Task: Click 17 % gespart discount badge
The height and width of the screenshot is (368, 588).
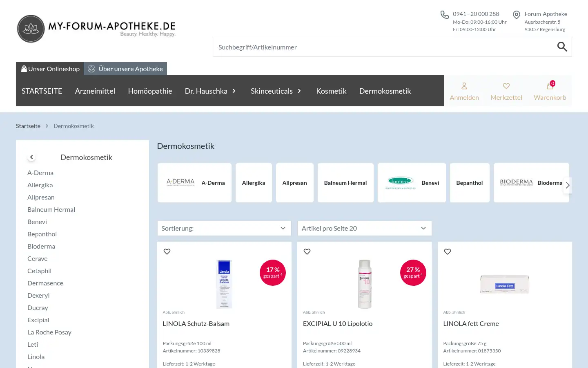Action: tap(273, 273)
